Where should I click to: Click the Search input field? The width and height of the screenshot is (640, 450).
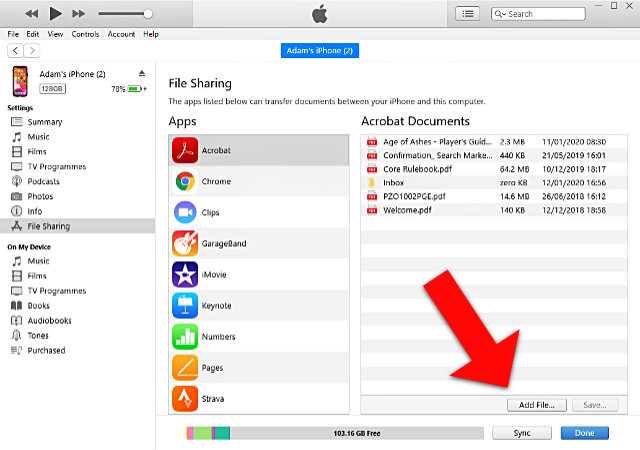pos(538,14)
